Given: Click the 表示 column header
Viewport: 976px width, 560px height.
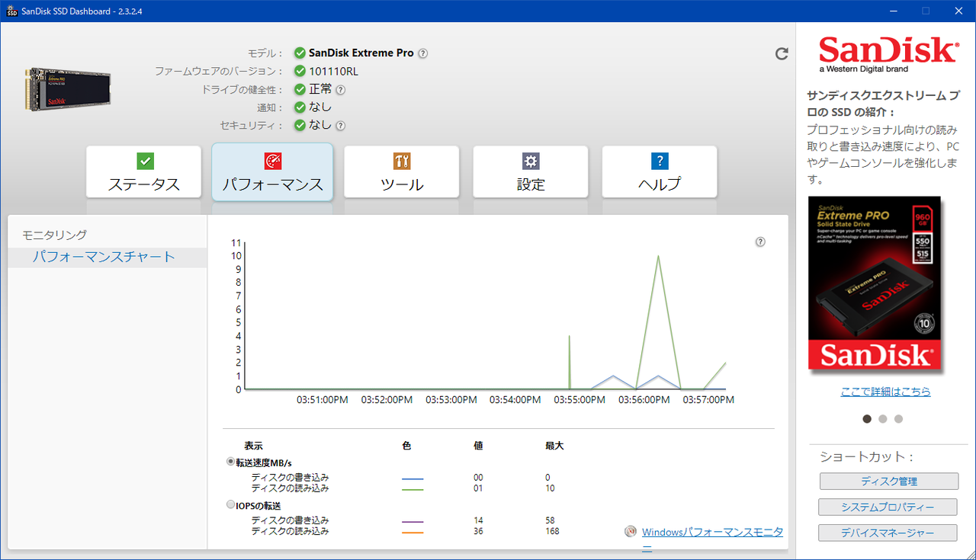Looking at the screenshot, I should [x=253, y=446].
